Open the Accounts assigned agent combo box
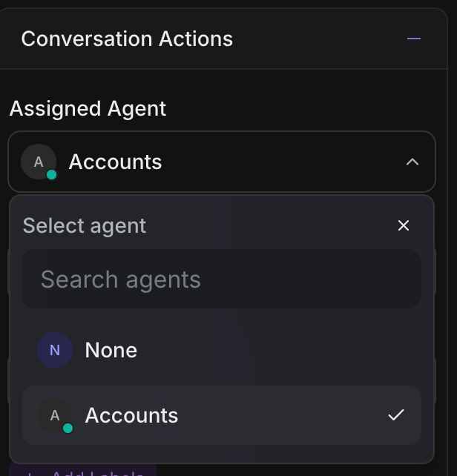Viewport: 457px width, 476px height. coord(221,162)
